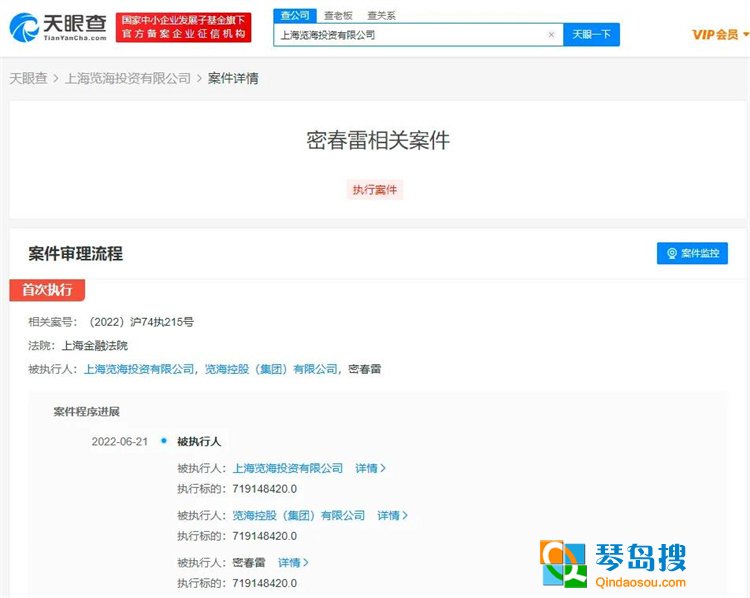Open the red 官方备案企业征信机构 banner

(x=183, y=27)
